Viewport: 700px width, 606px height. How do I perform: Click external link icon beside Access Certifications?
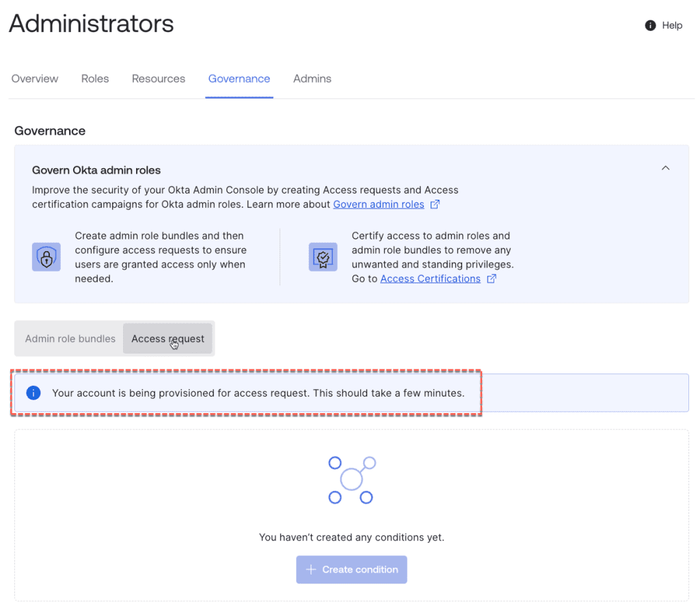point(492,278)
